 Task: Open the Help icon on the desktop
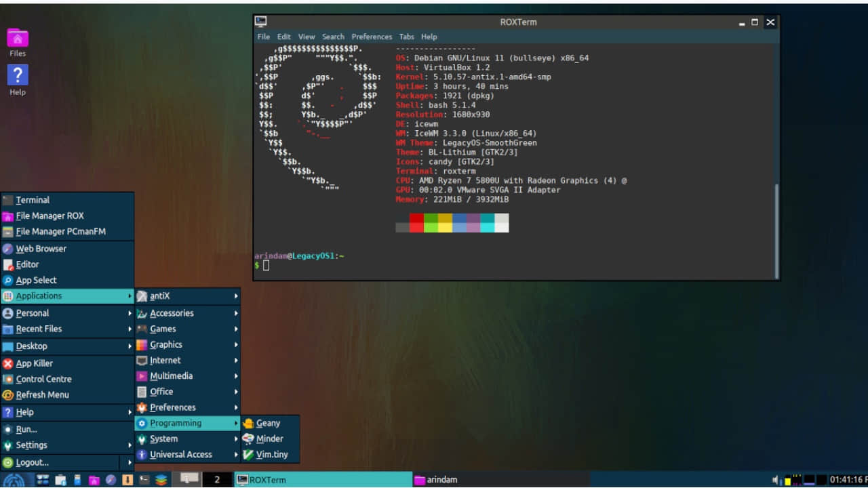coord(17,75)
